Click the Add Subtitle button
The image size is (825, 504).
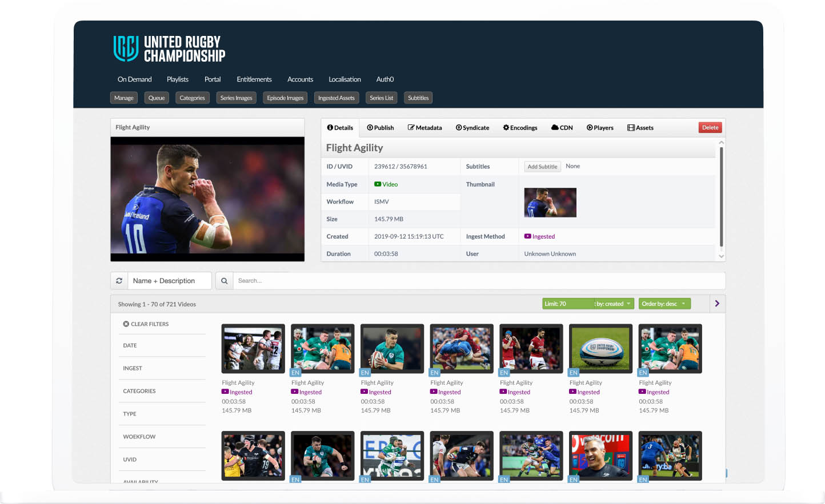pos(542,166)
